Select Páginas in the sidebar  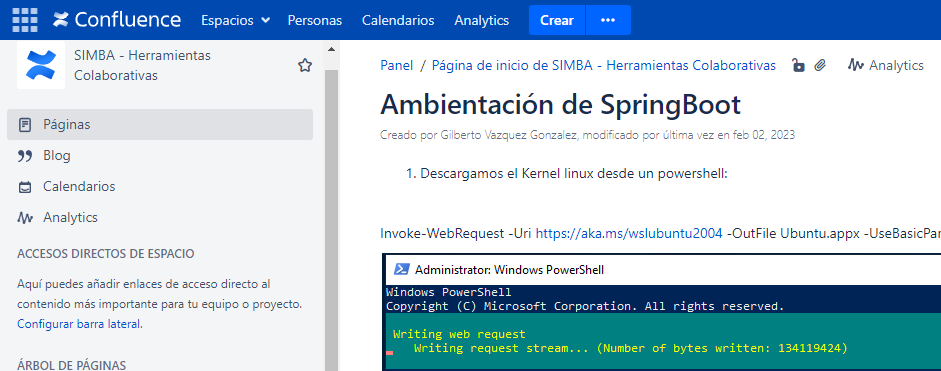coord(160,124)
